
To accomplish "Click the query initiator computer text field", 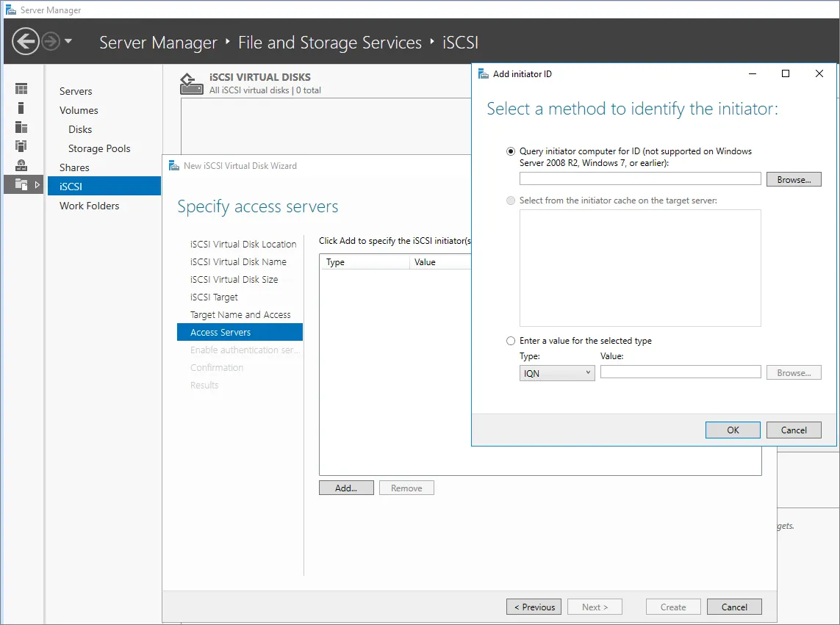I will [x=639, y=179].
